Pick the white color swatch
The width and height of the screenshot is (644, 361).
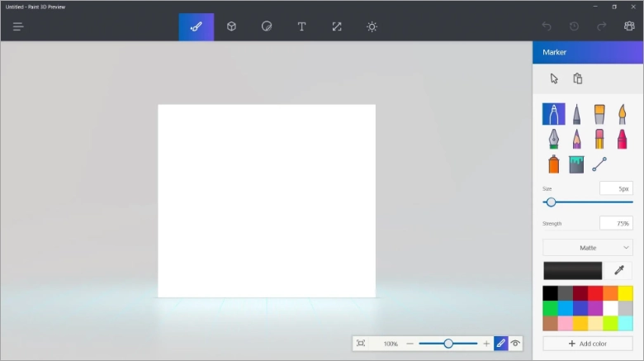point(610,308)
